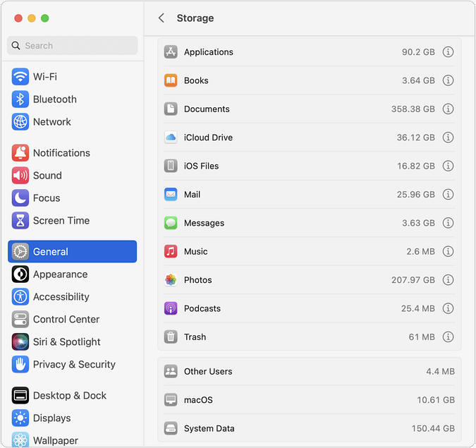Switch to Control Center pane

[66, 320]
